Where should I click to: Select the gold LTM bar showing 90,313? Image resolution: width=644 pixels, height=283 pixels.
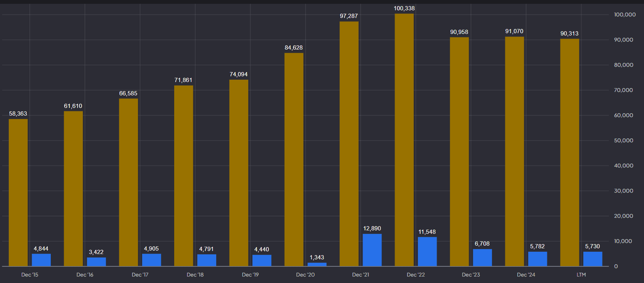[570, 152]
